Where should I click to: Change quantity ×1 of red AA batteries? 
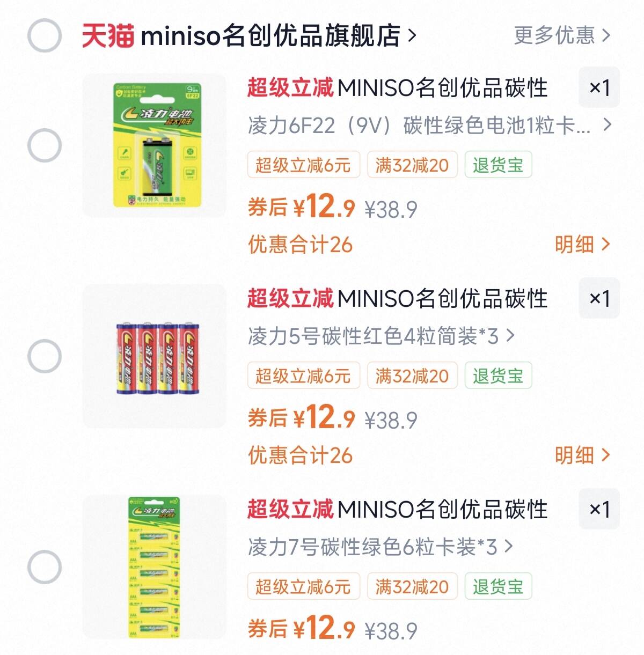point(599,298)
